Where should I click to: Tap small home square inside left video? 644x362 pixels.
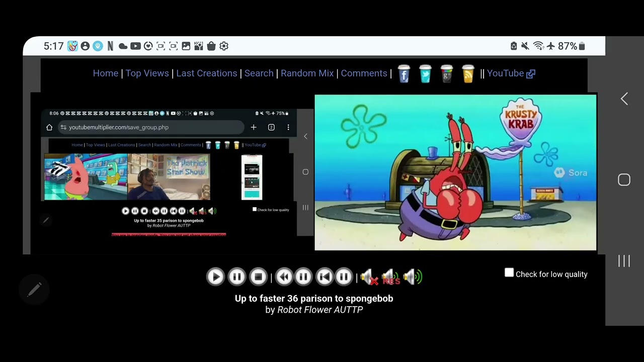coord(305,172)
